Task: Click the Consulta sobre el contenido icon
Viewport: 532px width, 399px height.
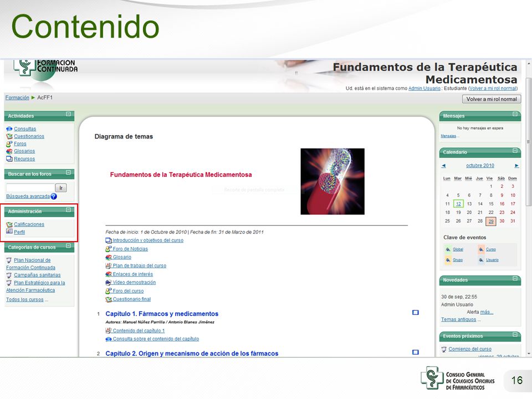Action: point(109,339)
